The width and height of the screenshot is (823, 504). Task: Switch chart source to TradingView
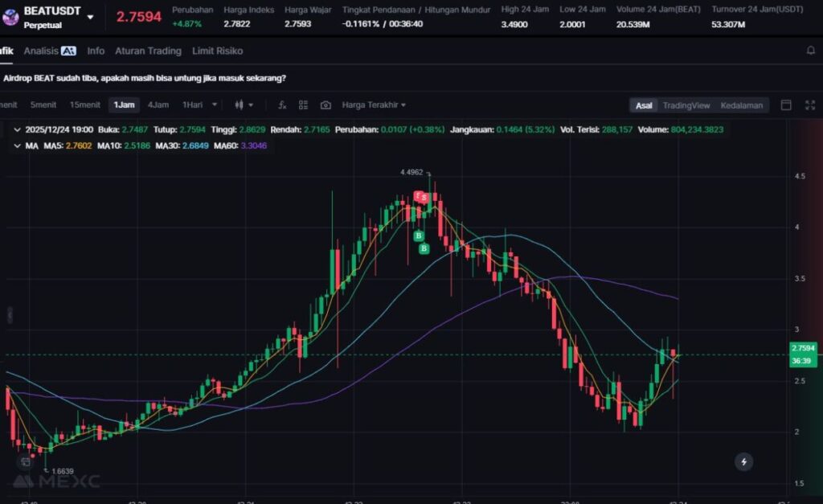tap(686, 105)
